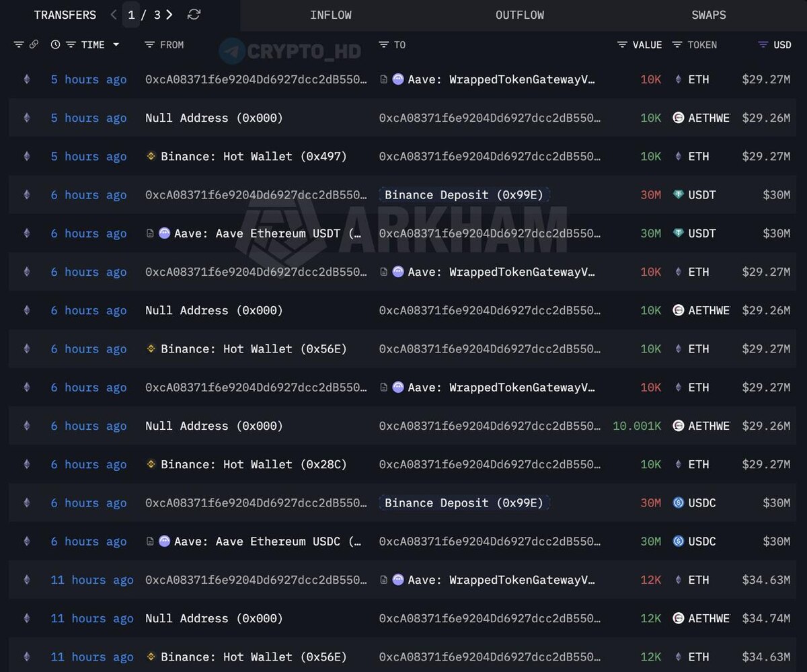Click USDC token icon in Aave Ethereum USDC row
Image resolution: width=807 pixels, height=672 pixels.
point(679,542)
